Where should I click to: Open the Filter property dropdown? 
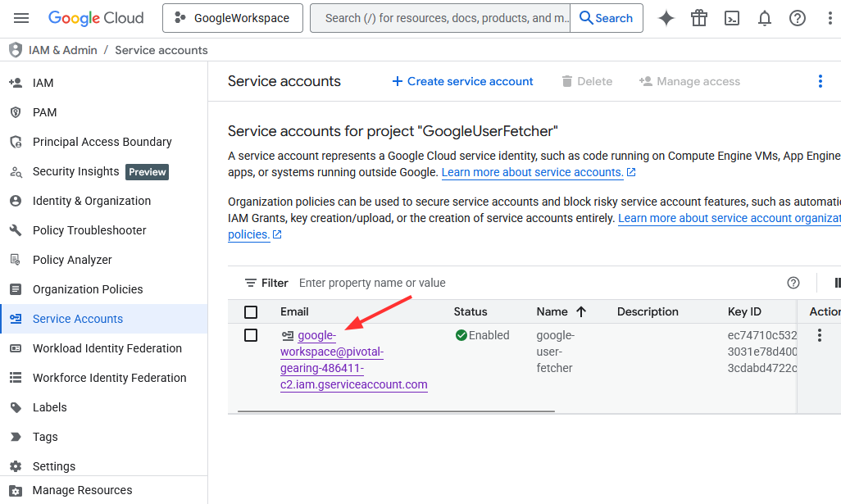click(266, 283)
